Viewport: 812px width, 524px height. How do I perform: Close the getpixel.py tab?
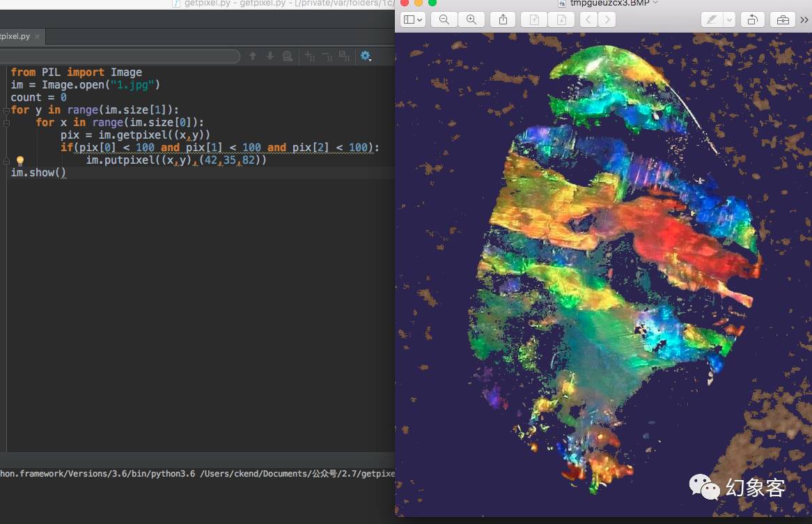(37, 36)
